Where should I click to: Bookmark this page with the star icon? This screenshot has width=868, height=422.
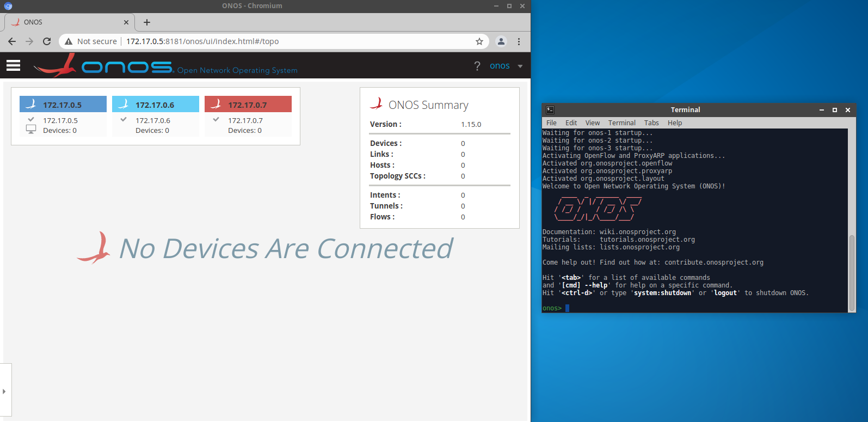click(479, 41)
